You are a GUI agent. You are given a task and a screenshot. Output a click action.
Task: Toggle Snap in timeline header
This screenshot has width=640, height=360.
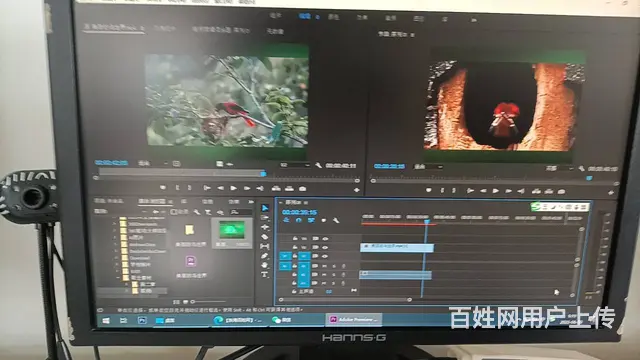tap(298, 220)
